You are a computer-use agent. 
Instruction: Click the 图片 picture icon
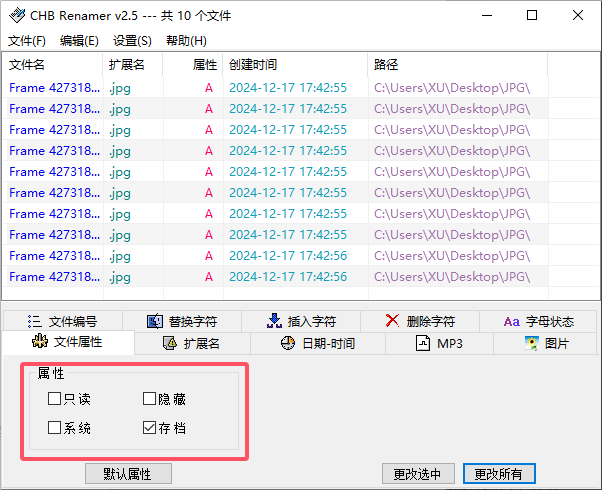click(x=532, y=343)
